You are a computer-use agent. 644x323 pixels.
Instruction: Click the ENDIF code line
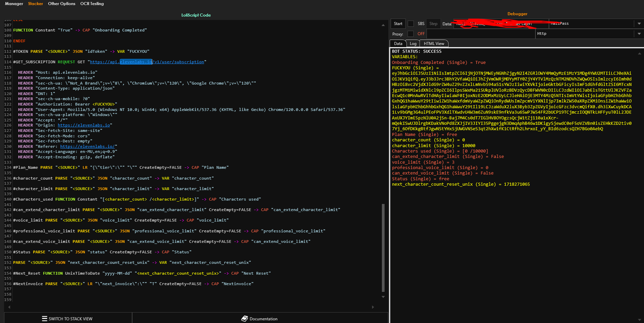coord(19,41)
